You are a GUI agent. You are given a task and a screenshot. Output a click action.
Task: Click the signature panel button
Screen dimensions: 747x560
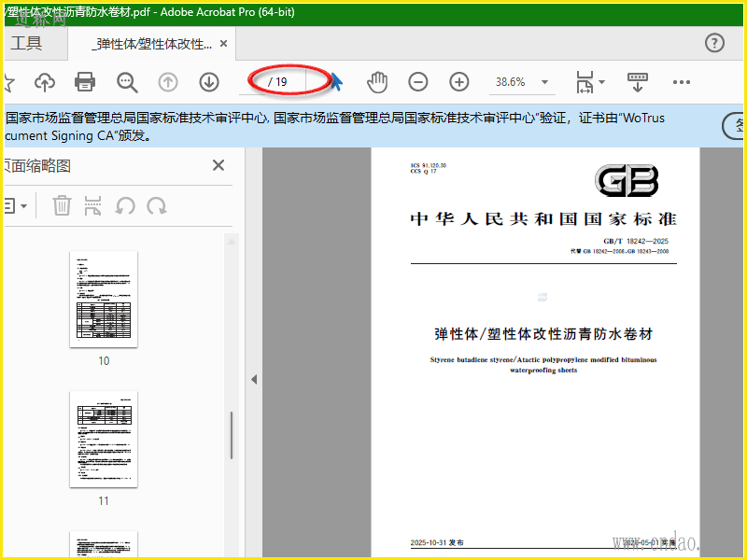coord(734,126)
